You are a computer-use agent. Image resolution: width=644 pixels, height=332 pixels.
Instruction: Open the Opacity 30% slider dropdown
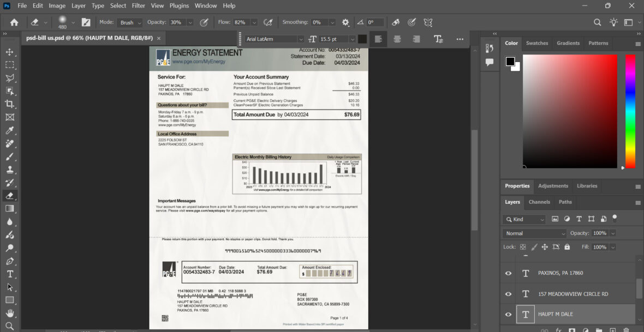click(190, 22)
